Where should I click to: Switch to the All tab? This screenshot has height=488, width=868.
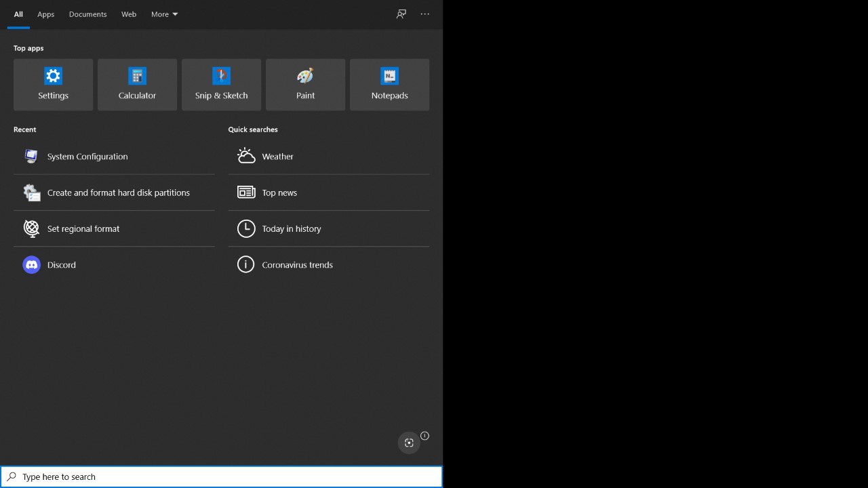coord(18,14)
